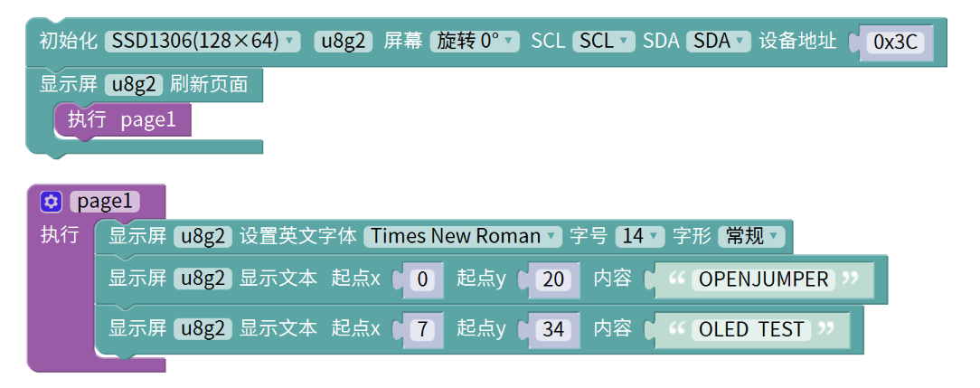Image resolution: width=980 pixels, height=388 pixels.
Task: Open the font style 常规 dropdown
Action: [x=750, y=236]
